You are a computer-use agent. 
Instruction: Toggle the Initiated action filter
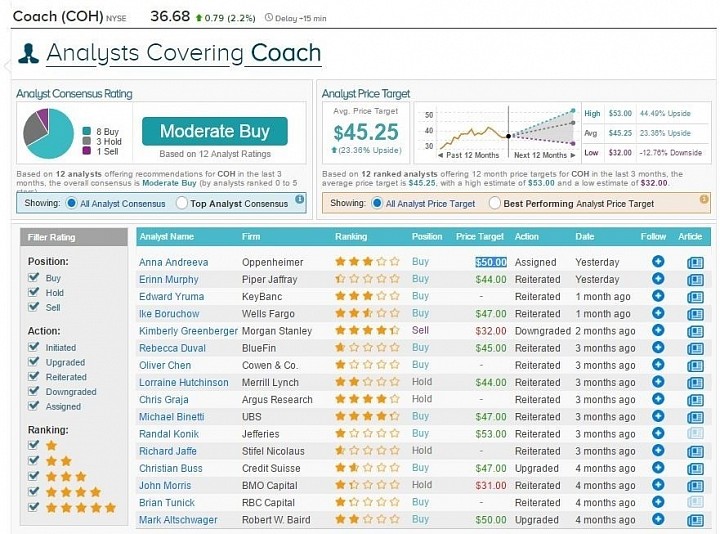pyautogui.click(x=34, y=347)
